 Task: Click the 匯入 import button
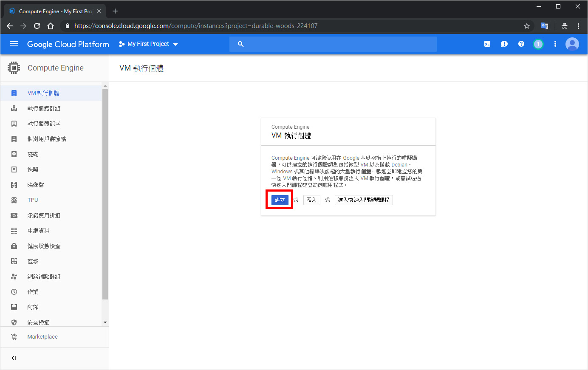(x=312, y=200)
